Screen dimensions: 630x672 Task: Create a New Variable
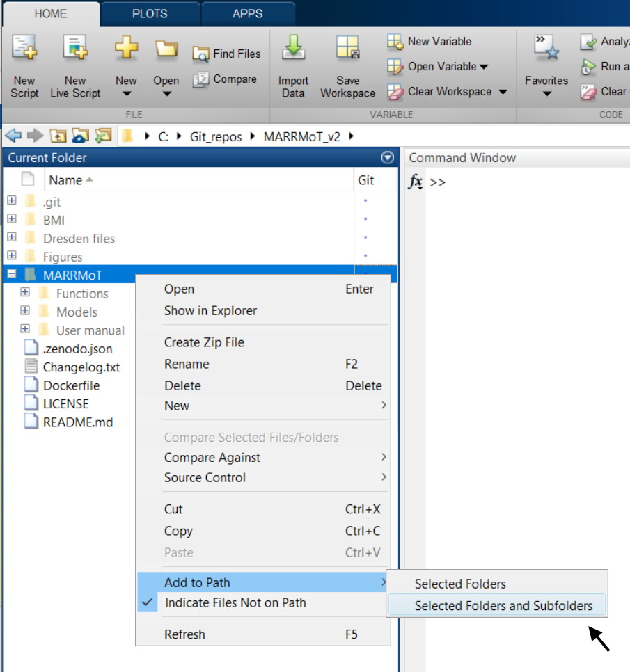coord(430,42)
